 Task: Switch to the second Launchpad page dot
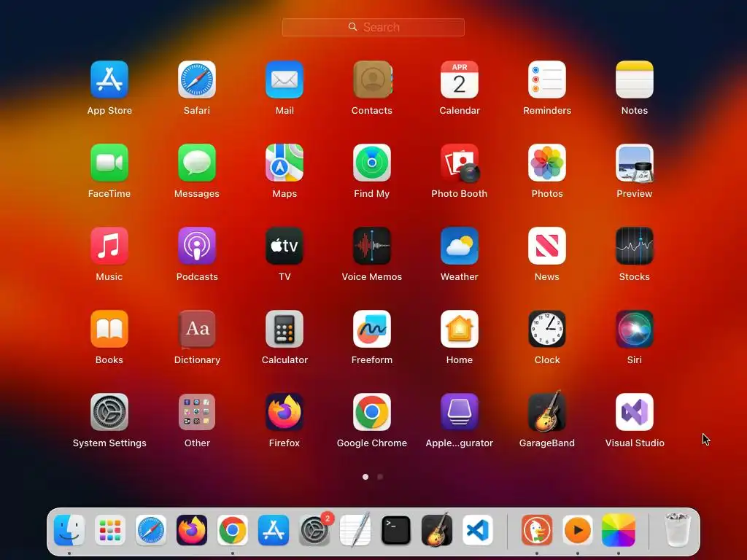pyautogui.click(x=380, y=477)
